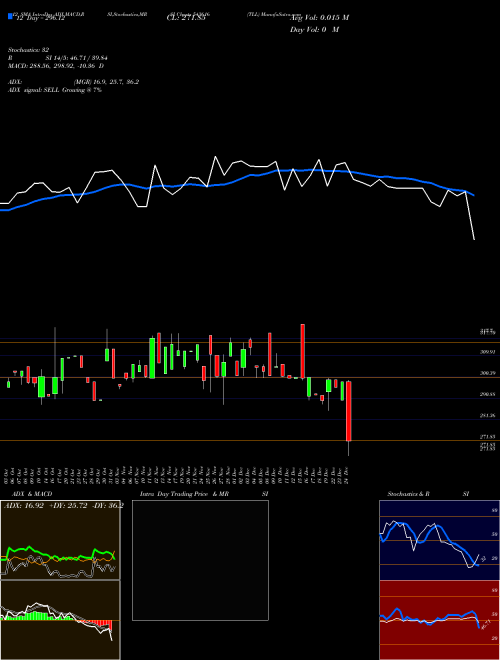500x660 pixels.
Task: Open the red RSI chart panel
Action: (439, 620)
